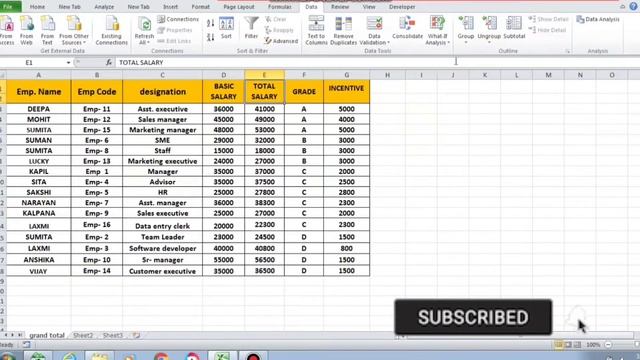Open connection Properties

coord(175,30)
